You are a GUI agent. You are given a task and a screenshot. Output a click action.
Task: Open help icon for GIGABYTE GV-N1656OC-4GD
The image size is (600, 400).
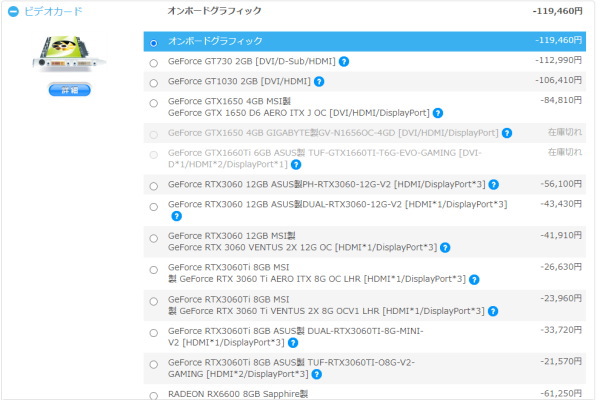pyautogui.click(x=507, y=133)
